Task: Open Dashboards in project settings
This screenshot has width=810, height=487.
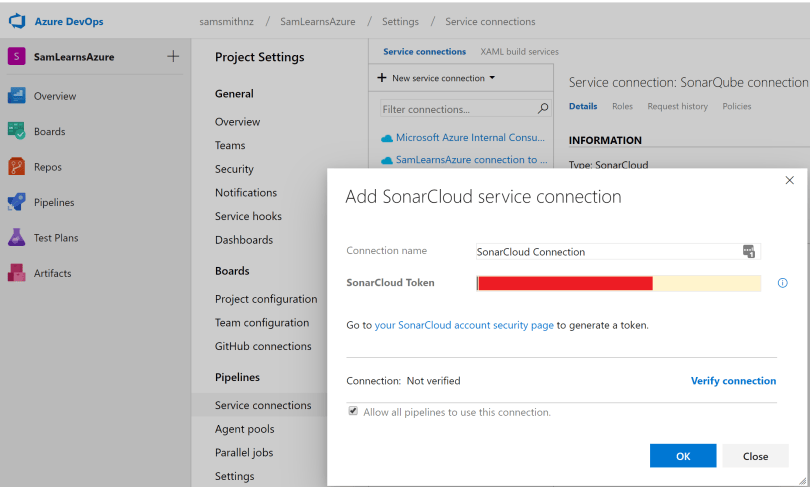Action: click(244, 240)
